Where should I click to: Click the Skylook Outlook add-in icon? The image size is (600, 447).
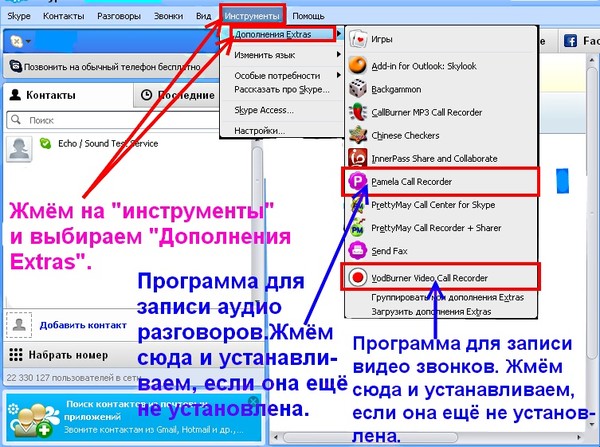(x=358, y=65)
